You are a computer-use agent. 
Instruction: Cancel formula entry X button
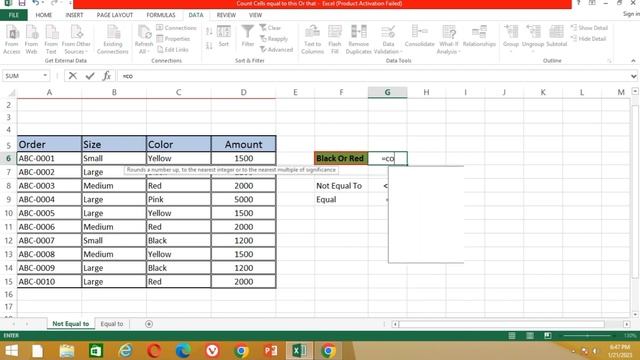(73, 76)
